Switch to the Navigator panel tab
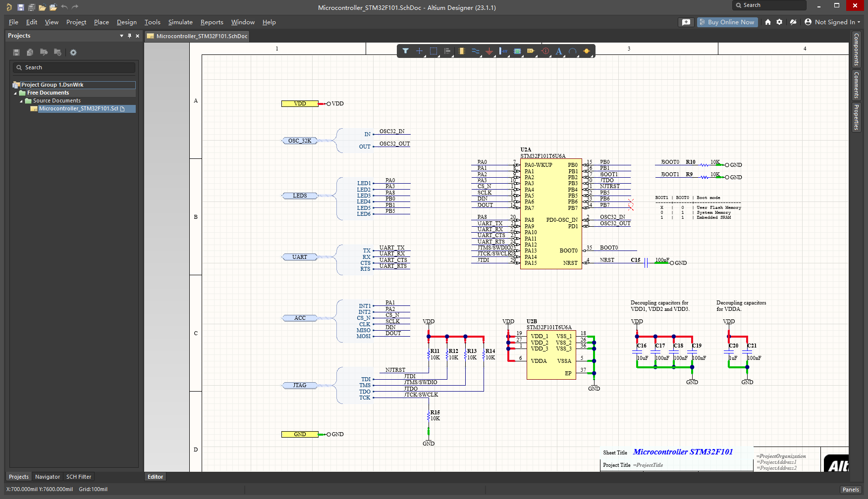This screenshot has width=868, height=499. coord(48,477)
